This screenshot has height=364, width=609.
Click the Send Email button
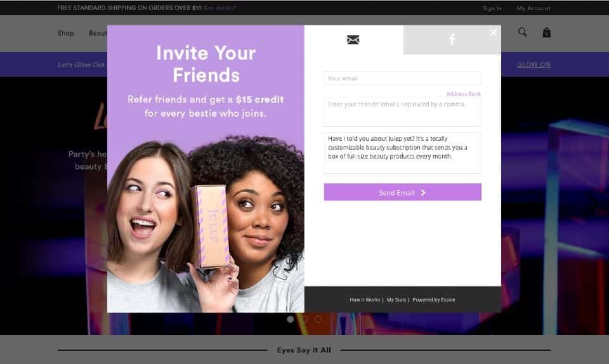tap(402, 192)
